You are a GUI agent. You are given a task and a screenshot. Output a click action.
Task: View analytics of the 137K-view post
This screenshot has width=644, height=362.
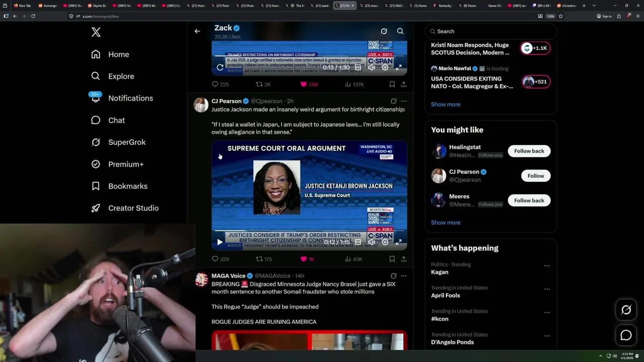click(x=354, y=84)
